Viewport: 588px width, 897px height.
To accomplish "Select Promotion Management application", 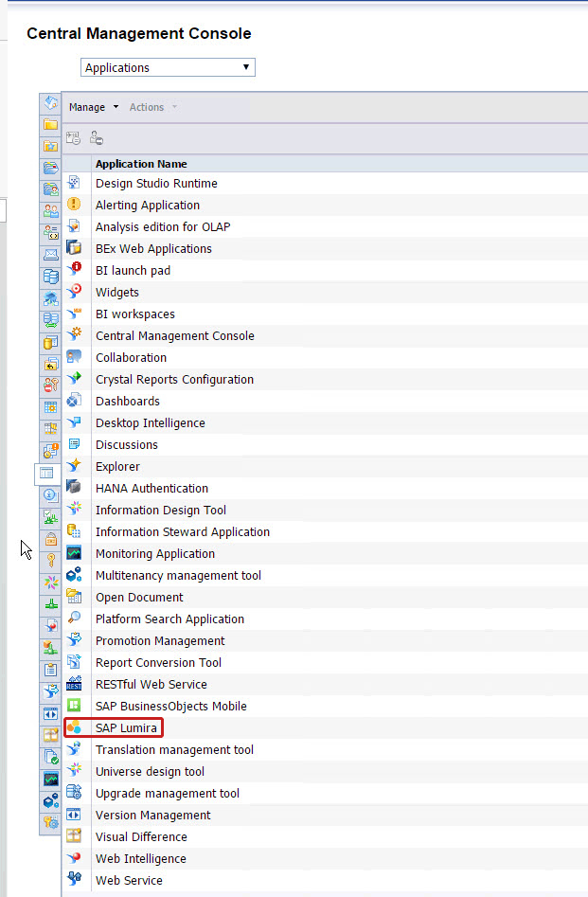I will click(160, 641).
